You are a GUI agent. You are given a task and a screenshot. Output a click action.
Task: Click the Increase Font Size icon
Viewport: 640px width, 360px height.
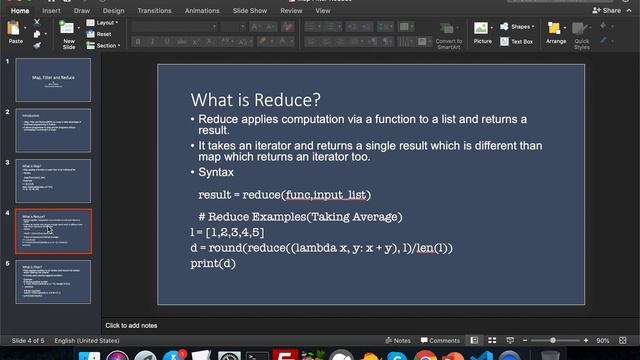255,27
